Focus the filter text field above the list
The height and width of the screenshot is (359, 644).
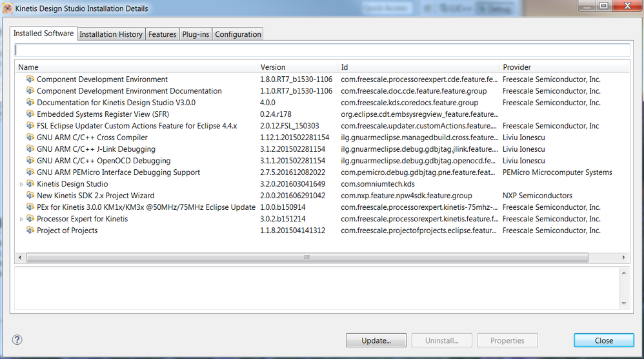pyautogui.click(x=322, y=50)
